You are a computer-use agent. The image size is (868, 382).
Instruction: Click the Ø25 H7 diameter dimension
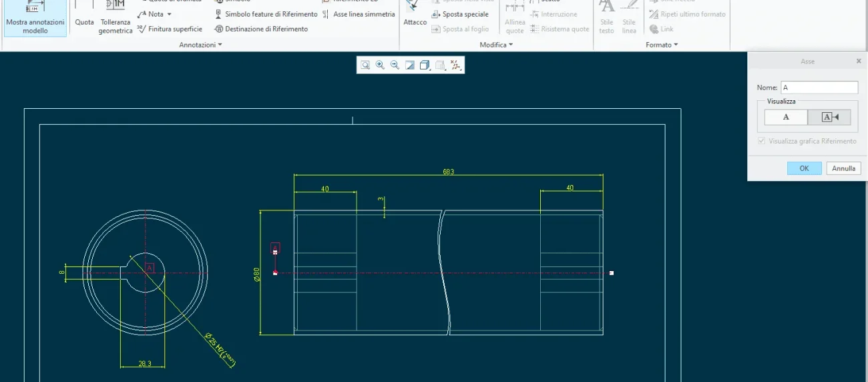(x=220, y=350)
